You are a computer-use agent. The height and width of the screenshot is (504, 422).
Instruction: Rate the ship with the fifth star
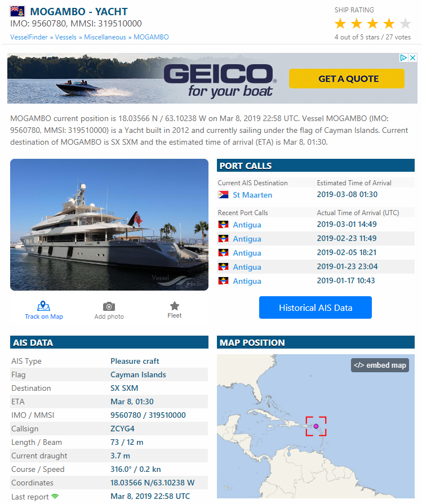tap(405, 24)
